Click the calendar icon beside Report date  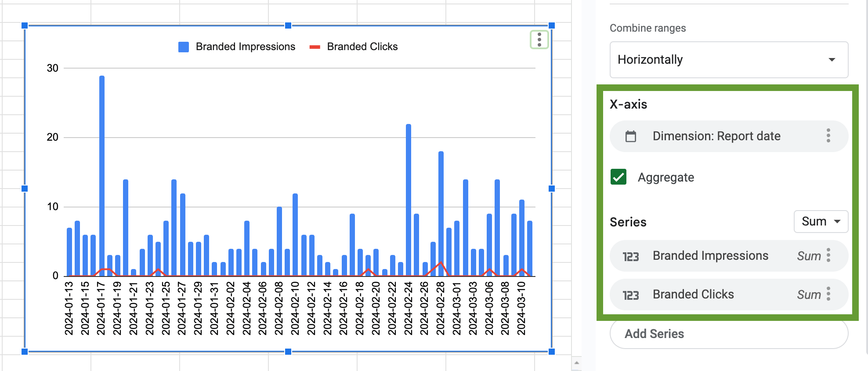[631, 136]
